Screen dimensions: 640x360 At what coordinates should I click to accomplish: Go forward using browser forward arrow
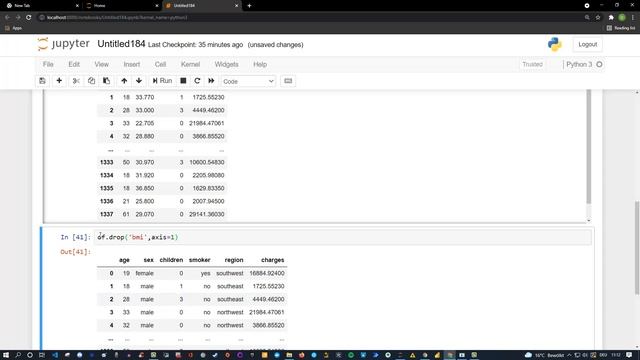18,18
